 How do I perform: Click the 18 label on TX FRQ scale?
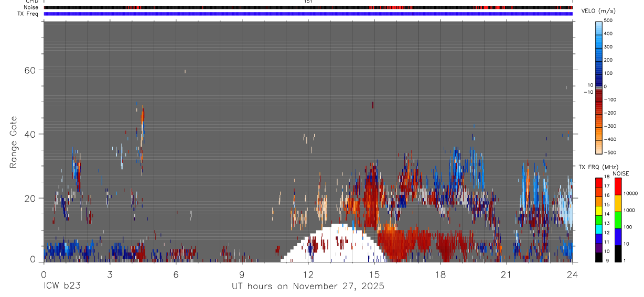(607, 178)
